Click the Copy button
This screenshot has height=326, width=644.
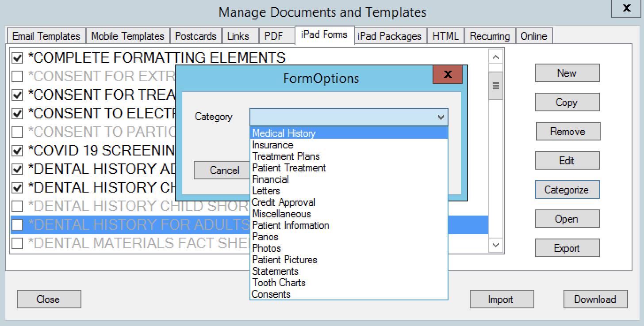pos(567,102)
